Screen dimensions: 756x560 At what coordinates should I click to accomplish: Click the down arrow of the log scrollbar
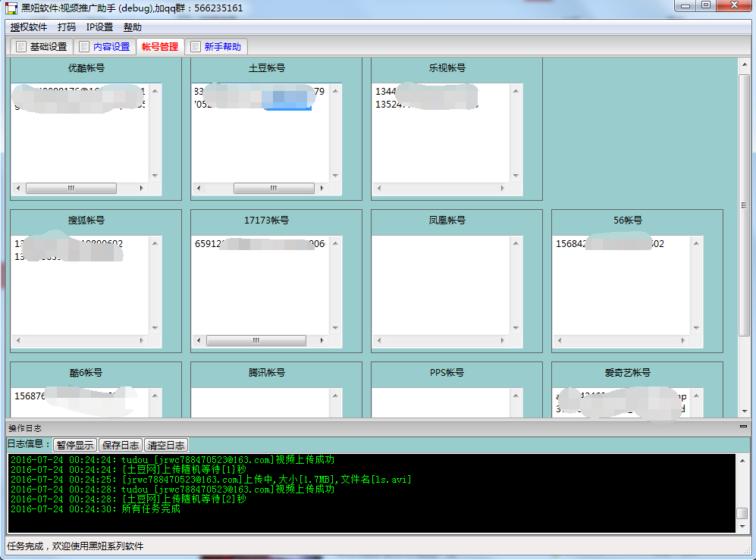(x=742, y=526)
